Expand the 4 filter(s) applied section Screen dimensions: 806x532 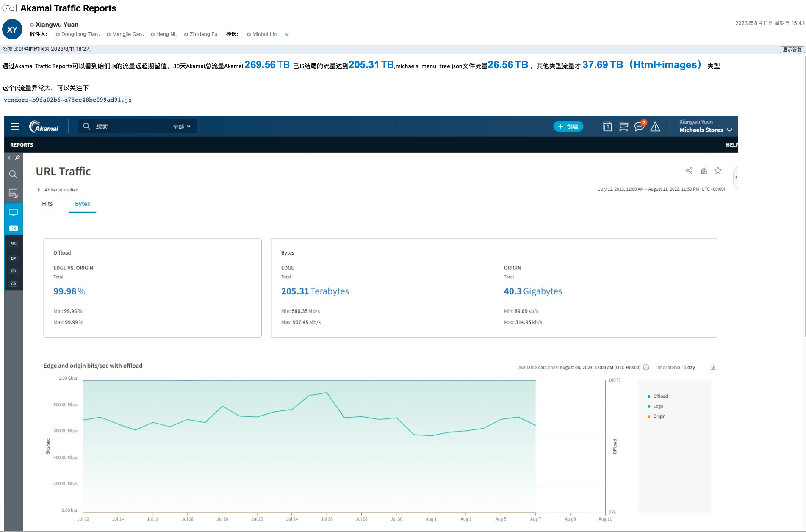click(x=58, y=190)
